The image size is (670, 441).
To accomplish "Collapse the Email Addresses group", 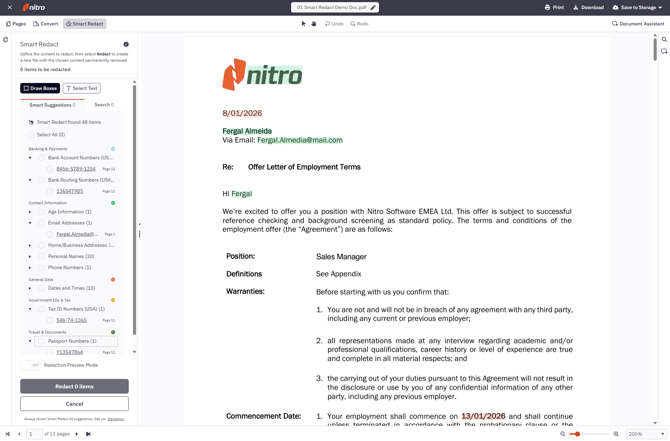I will (30, 223).
